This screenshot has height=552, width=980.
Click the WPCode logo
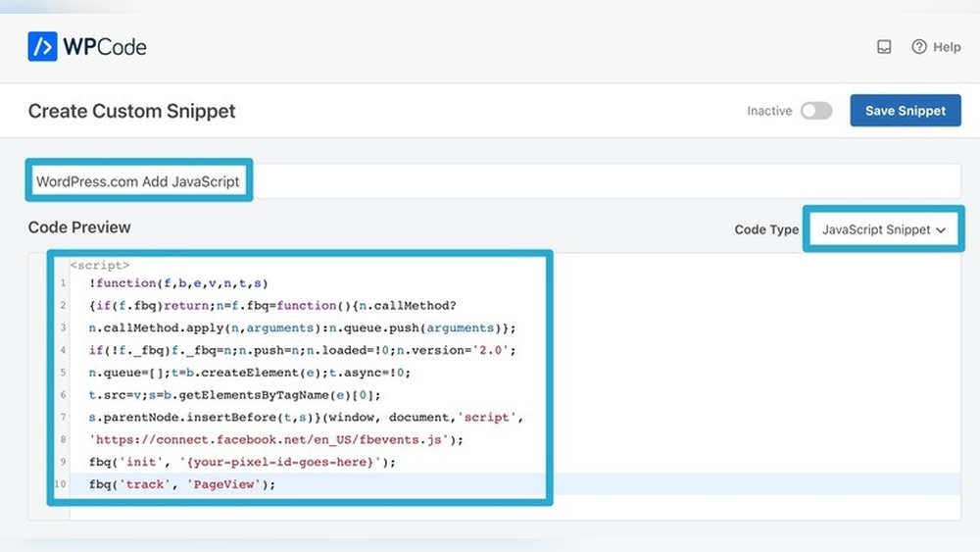point(87,47)
